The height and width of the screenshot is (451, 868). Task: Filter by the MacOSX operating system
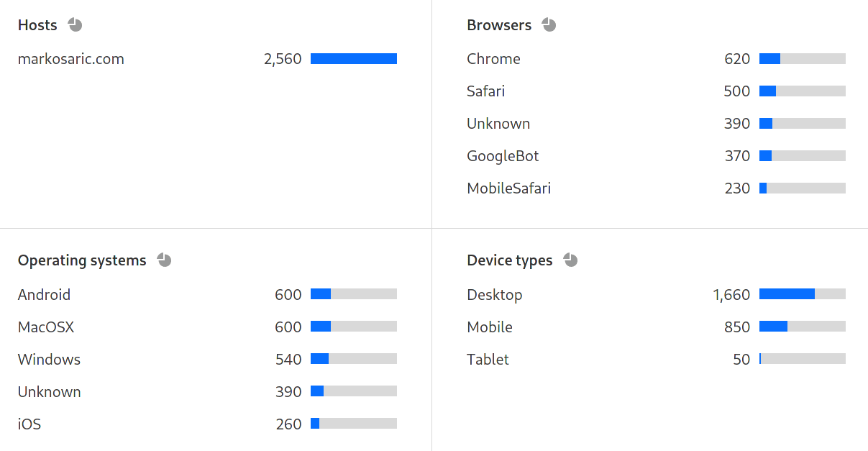point(46,327)
